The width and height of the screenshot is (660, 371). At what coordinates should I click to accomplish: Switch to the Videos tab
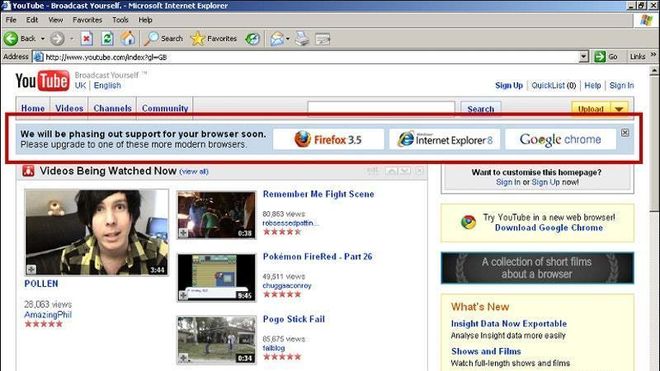[x=69, y=108]
